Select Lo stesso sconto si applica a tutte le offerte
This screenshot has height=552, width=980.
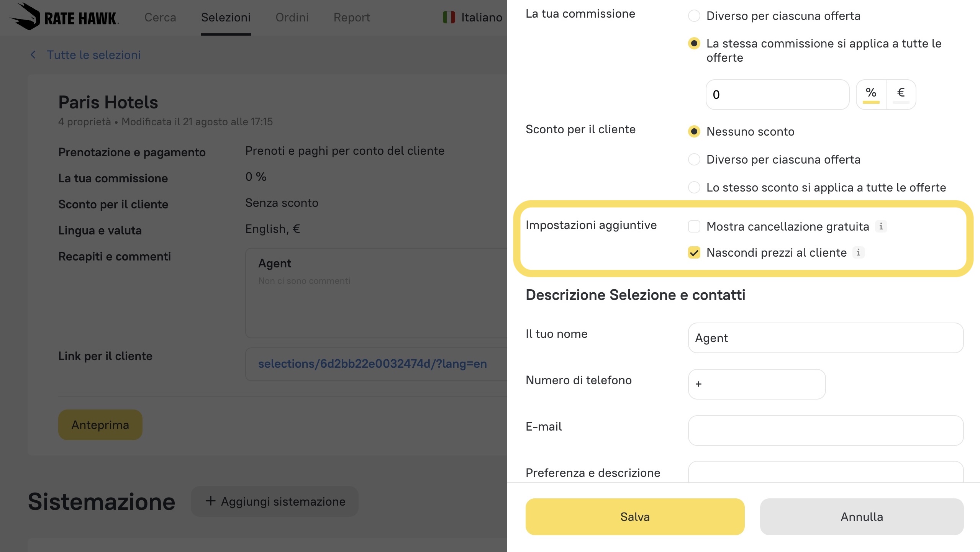(694, 187)
